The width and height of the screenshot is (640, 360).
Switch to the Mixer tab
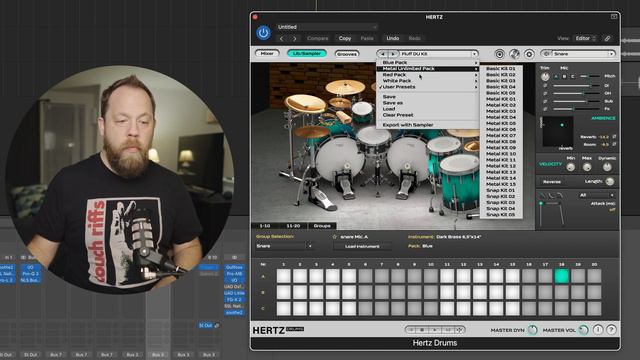267,53
